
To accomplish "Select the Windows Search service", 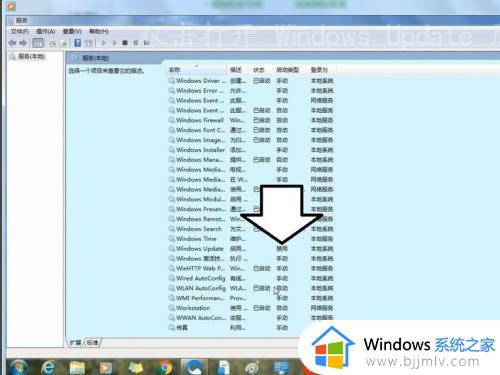I will (251, 229).
